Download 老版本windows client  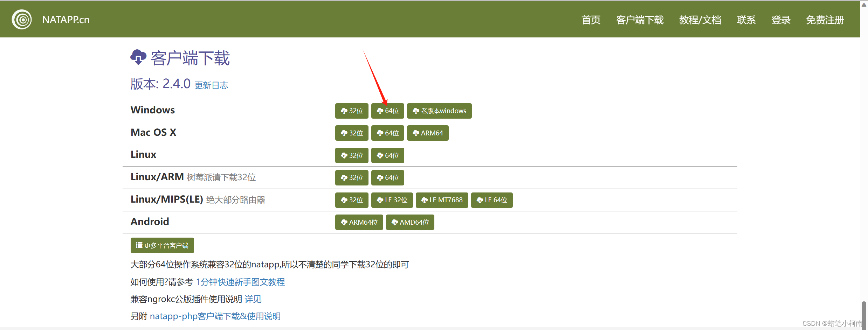439,111
